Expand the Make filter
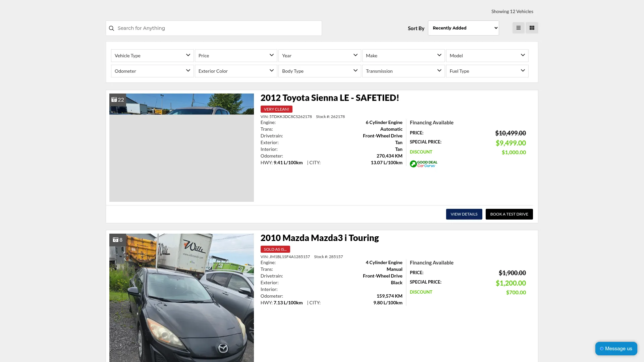644x362 pixels. [404, 56]
